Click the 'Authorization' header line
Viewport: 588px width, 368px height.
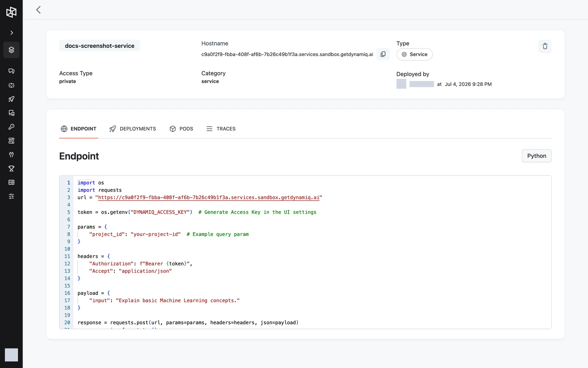pos(141,264)
